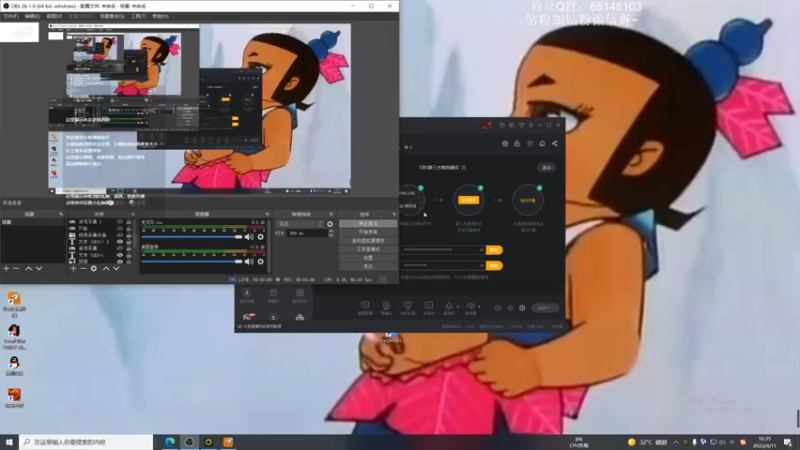This screenshot has width=800, height=450.
Task: Move the scene down with the arrow
Action: 39,268
